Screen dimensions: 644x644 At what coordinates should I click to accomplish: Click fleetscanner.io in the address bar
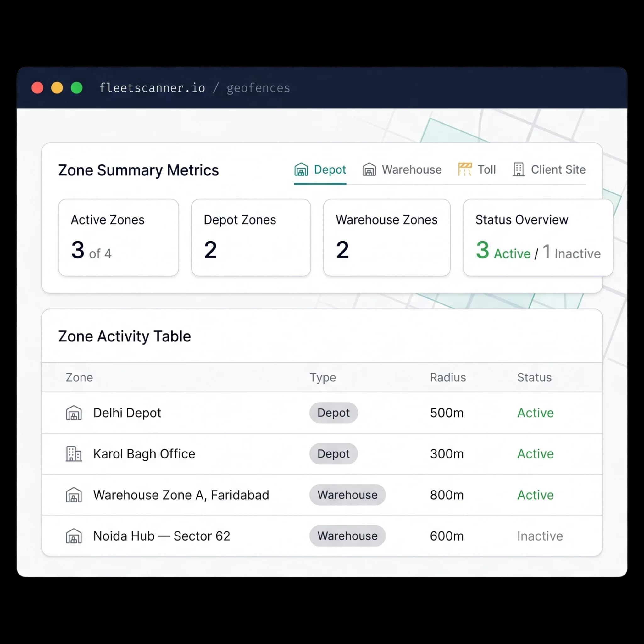152,88
